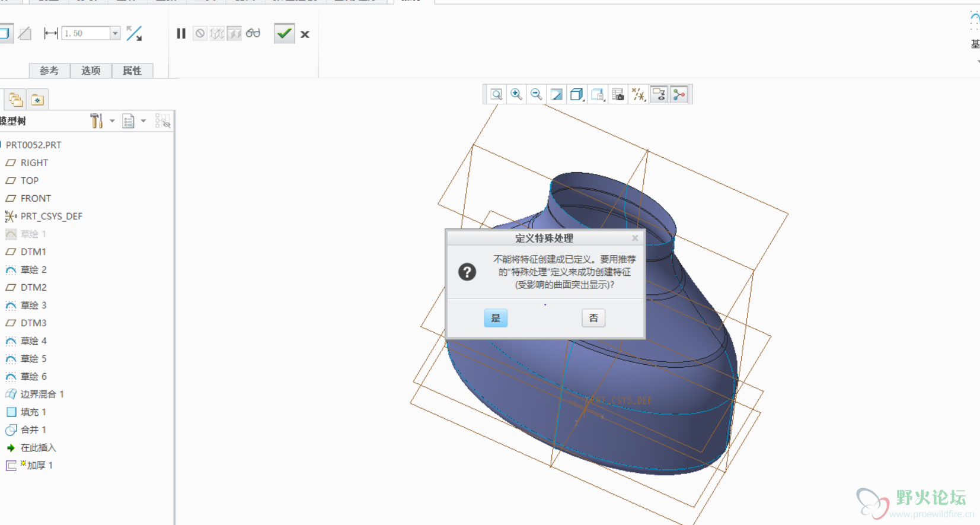Click the Zoom In magnifier icon
980x525 pixels.
point(516,94)
